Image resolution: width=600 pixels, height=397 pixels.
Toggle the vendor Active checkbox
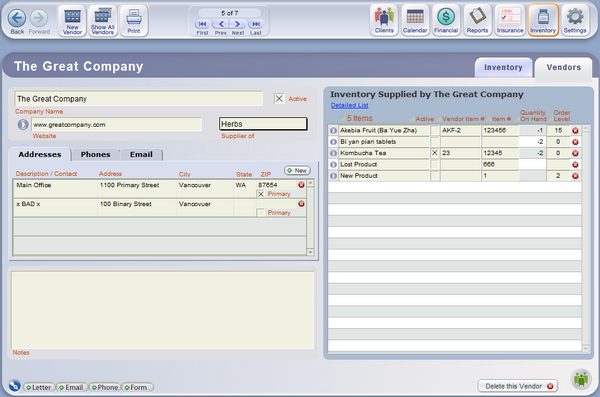(279, 99)
